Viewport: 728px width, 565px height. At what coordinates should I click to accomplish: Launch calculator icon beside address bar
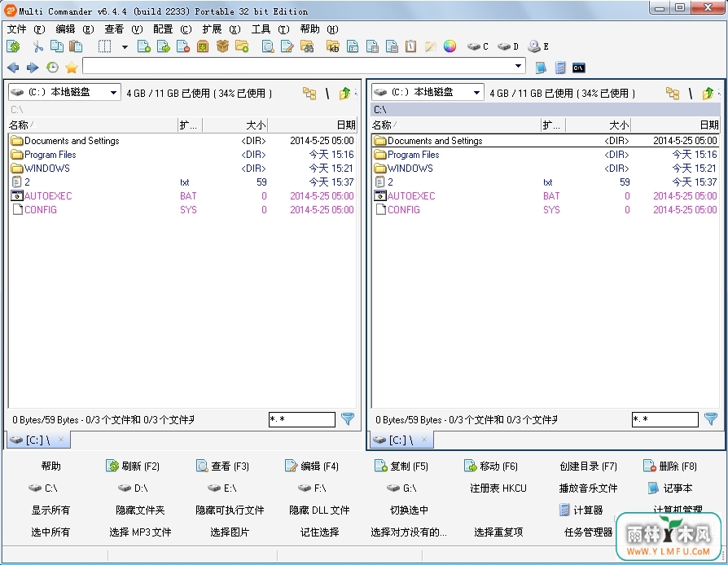[560, 68]
